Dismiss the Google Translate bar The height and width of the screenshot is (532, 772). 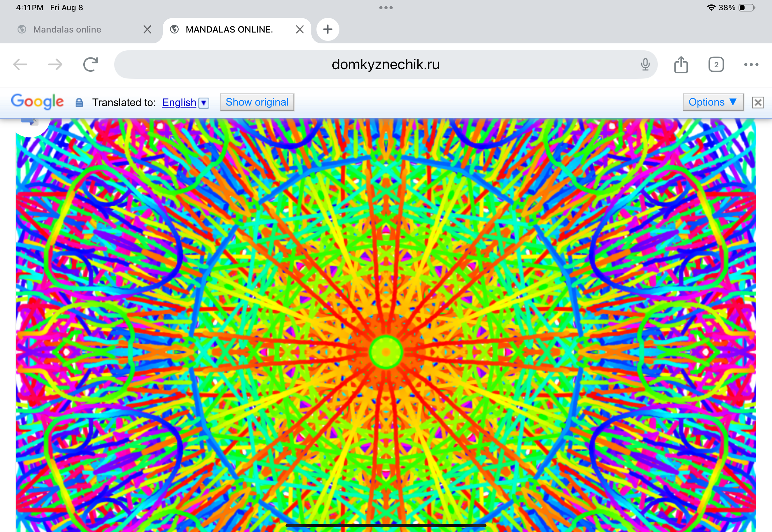pos(758,102)
